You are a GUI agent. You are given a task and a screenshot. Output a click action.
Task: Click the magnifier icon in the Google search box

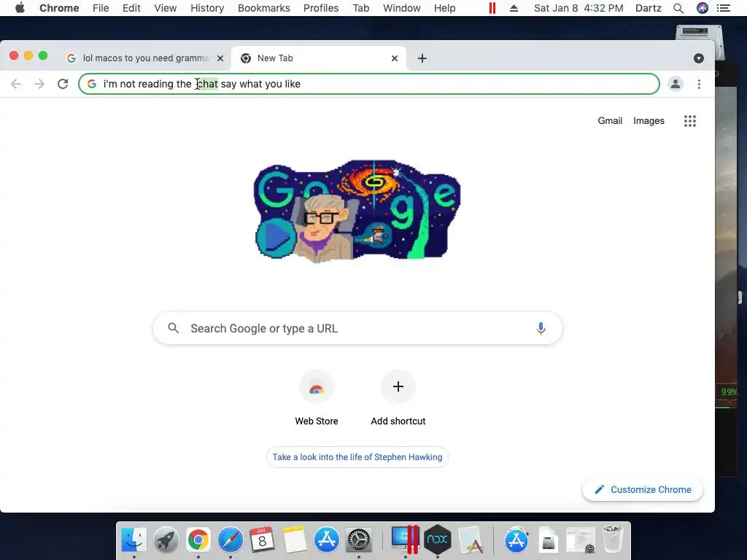coord(174,328)
